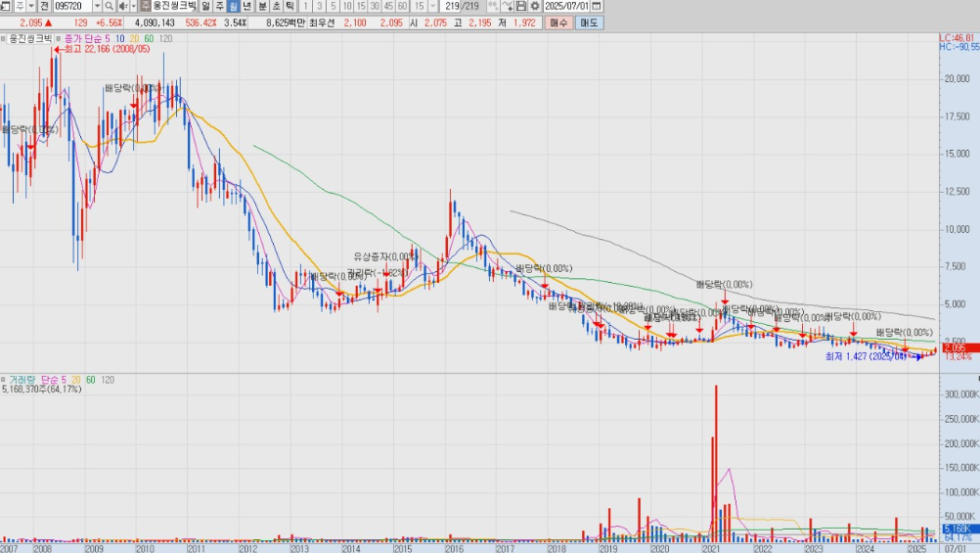Expand the stock code dropdown arrow
Image resolution: width=980 pixels, height=553 pixels.
(x=97, y=6)
